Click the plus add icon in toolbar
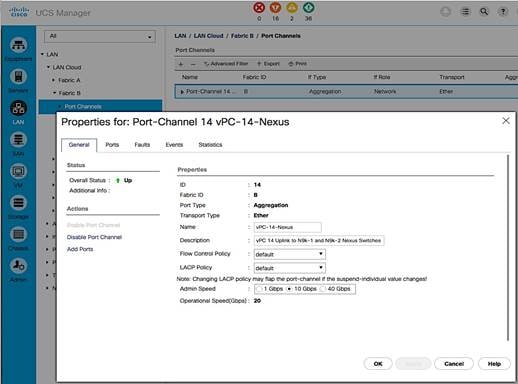This screenshot has height=384, width=518. point(181,64)
